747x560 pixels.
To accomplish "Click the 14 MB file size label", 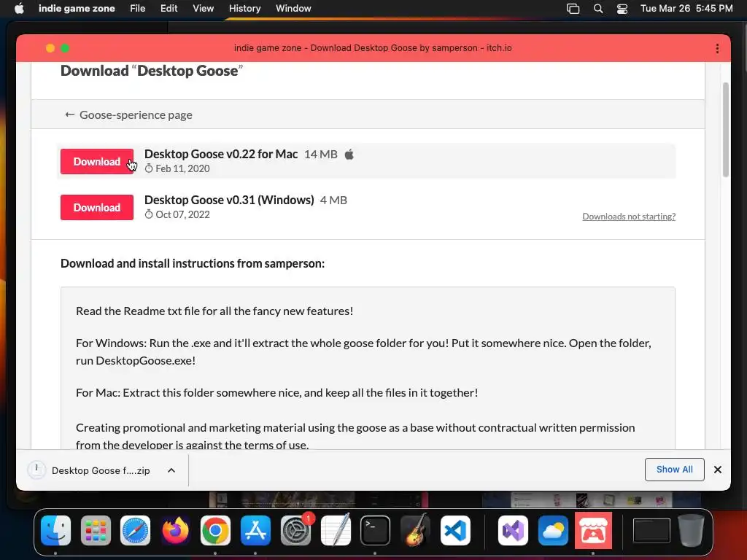I will pyautogui.click(x=321, y=155).
